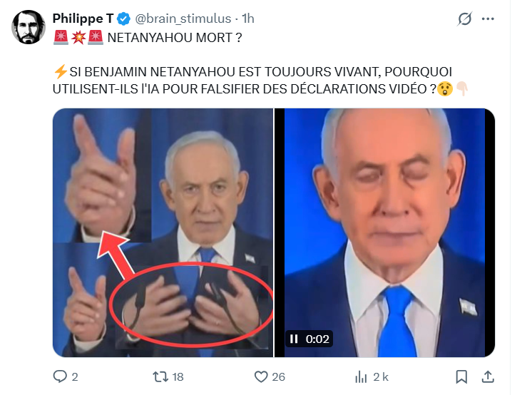Viewport: 532px width, 395px height.
Task: Open the three-dot more options menu
Action: coord(488,19)
